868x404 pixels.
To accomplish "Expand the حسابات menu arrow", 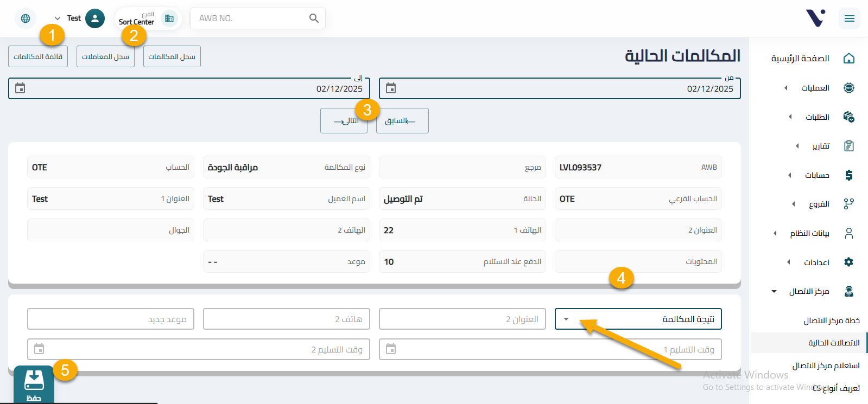I will point(789,175).
